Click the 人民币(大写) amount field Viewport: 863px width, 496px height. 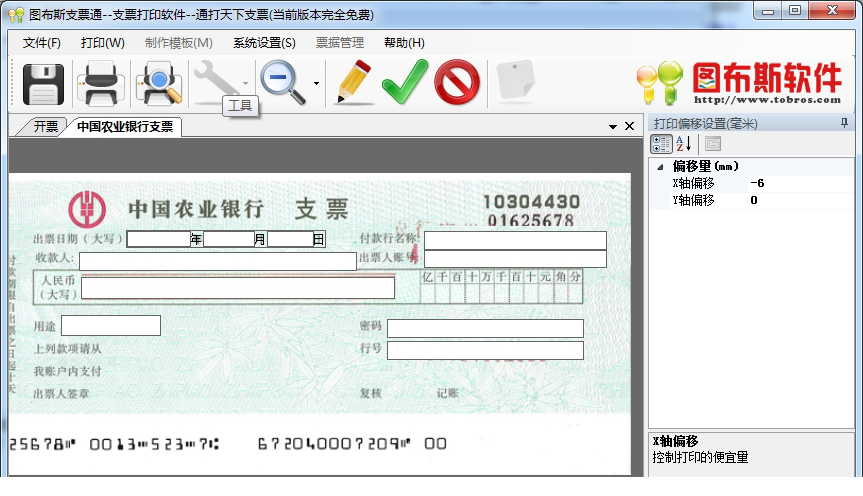238,288
